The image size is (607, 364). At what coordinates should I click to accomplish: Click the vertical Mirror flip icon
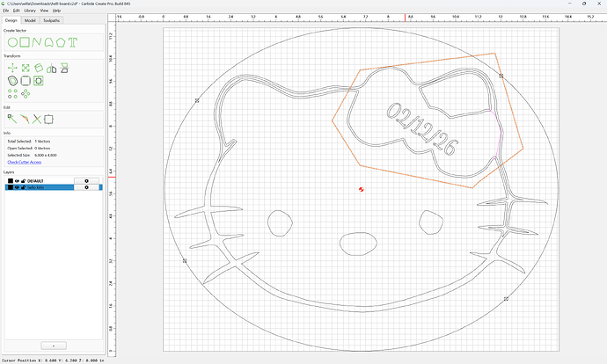pyautogui.click(x=64, y=68)
